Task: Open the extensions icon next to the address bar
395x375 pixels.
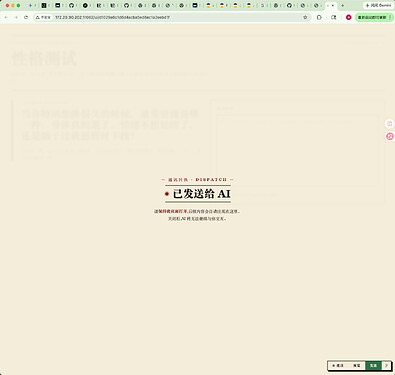Action: 319,17
